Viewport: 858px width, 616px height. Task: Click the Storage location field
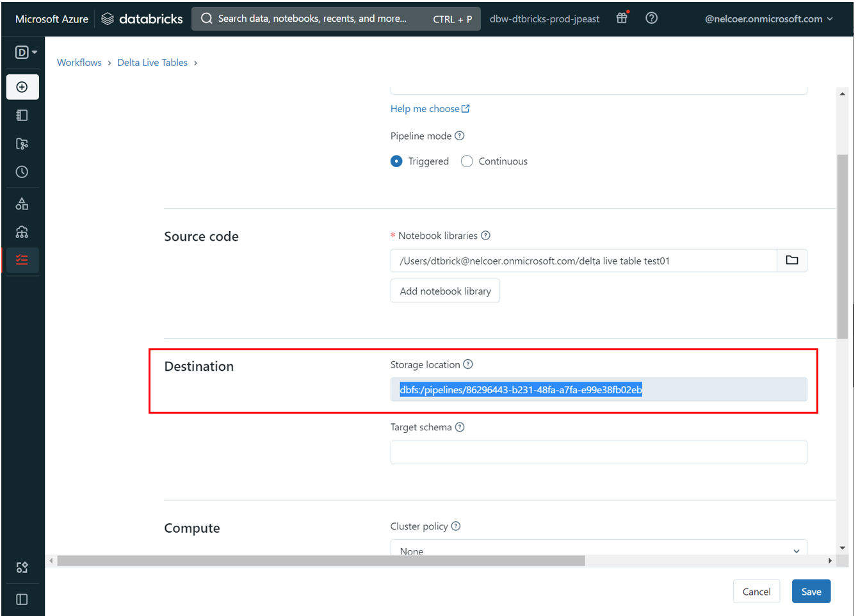click(599, 389)
